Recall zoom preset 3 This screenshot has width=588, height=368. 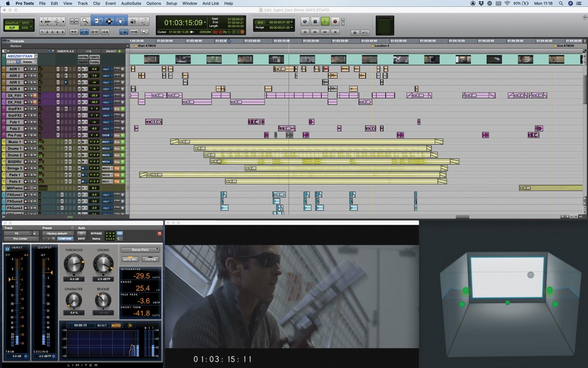coord(52,32)
